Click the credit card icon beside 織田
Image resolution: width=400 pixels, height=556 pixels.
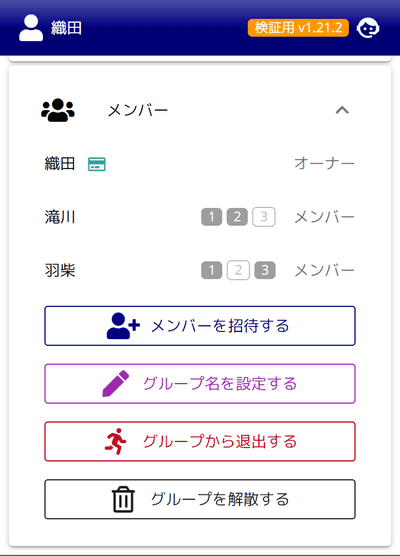pos(97,164)
